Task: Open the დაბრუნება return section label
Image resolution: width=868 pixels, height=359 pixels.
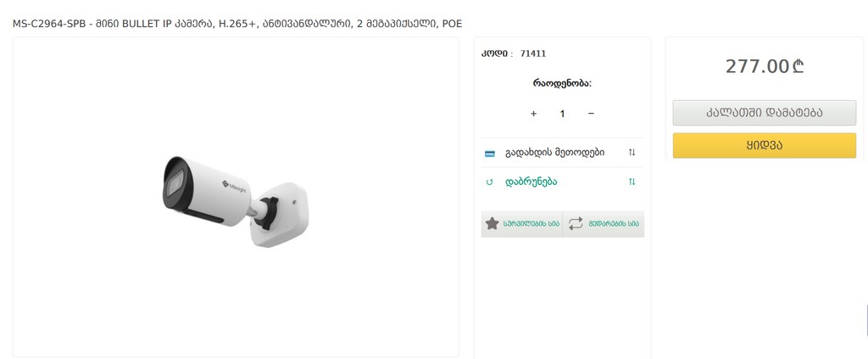Action: (531, 182)
